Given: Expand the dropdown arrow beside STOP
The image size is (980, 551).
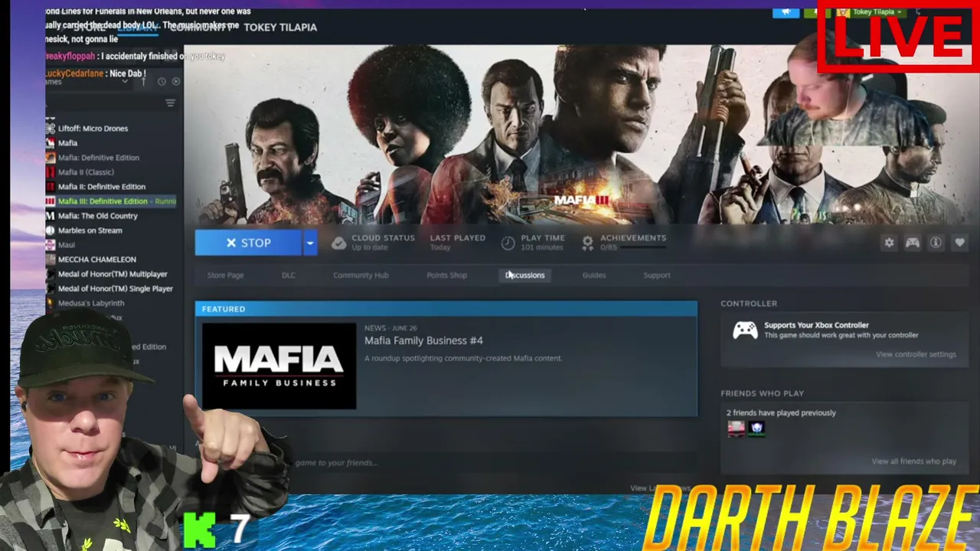Looking at the screenshot, I should point(309,243).
